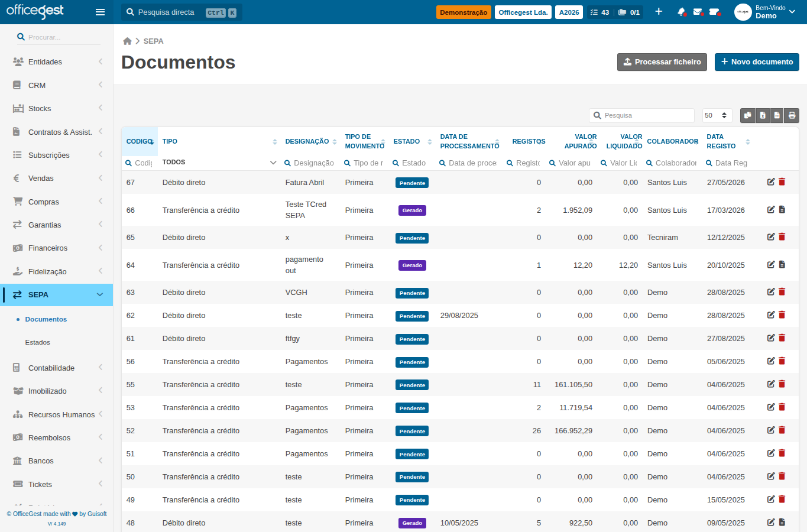The height and width of the screenshot is (532, 807).
Task: Click Gerado badge for document 66
Action: click(x=412, y=210)
